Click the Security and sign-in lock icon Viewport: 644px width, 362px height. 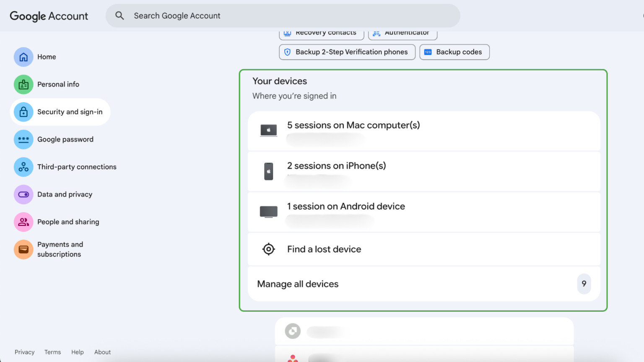click(x=23, y=112)
